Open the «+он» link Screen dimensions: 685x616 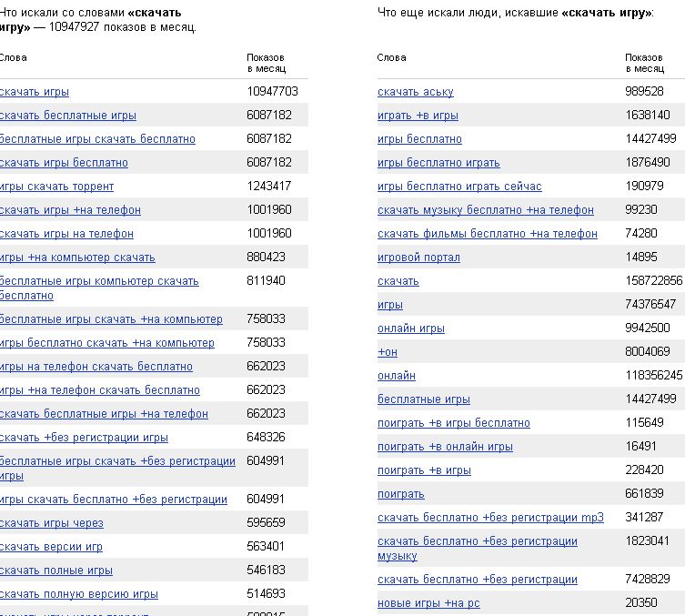coord(388,352)
